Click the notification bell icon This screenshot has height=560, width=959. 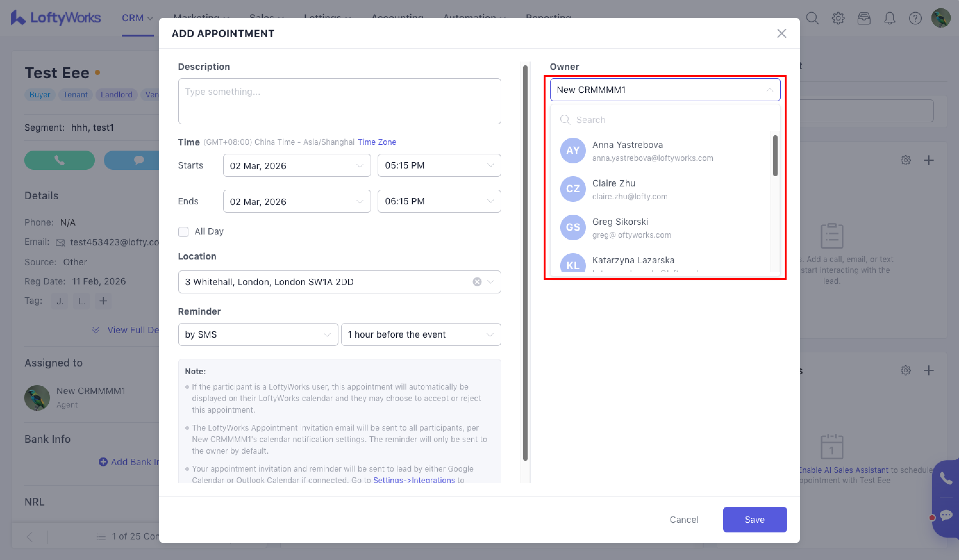[889, 18]
